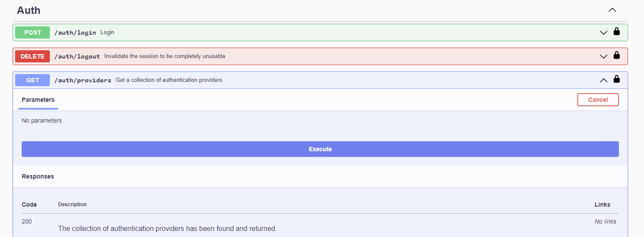644x237 pixels.
Task: Click the /auth/login path text
Action: click(75, 32)
